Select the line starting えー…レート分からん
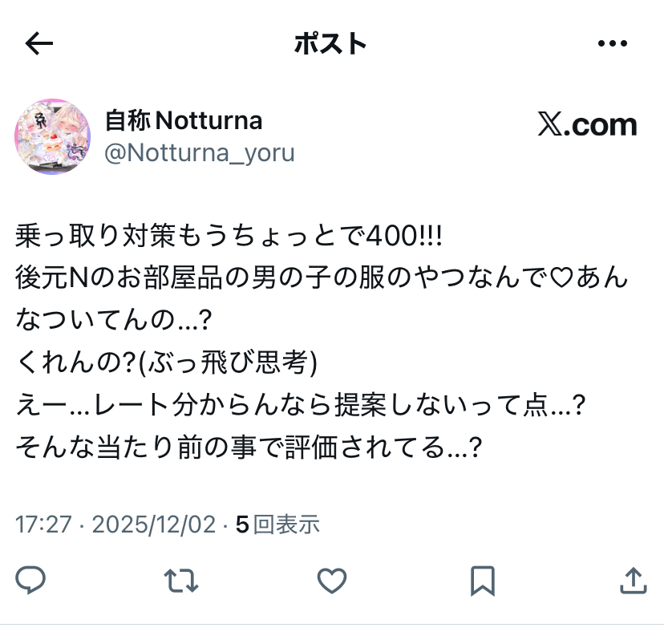 click(x=301, y=405)
